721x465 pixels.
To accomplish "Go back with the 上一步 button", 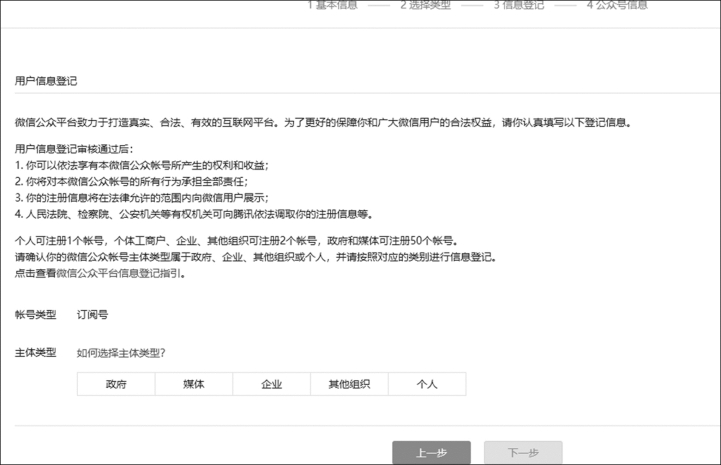I will click(x=431, y=453).
